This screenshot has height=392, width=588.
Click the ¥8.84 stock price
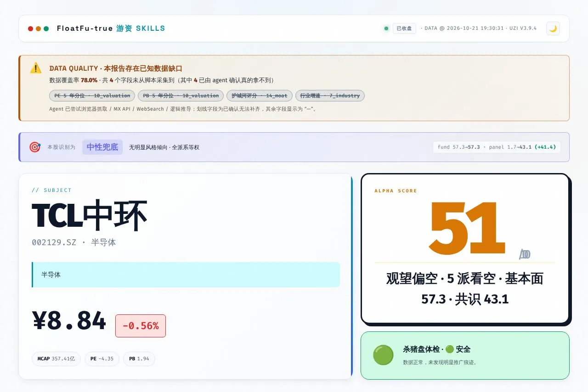[69, 321]
